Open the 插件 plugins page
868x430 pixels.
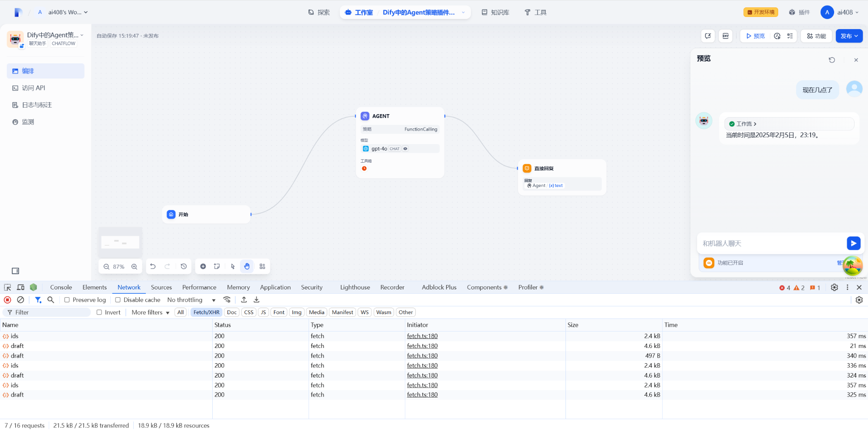pos(799,12)
